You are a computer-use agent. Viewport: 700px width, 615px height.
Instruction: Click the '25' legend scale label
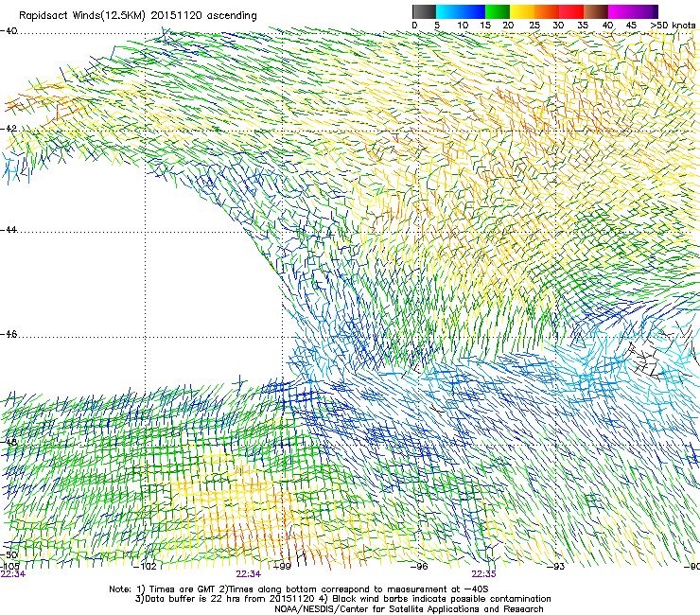click(x=534, y=26)
